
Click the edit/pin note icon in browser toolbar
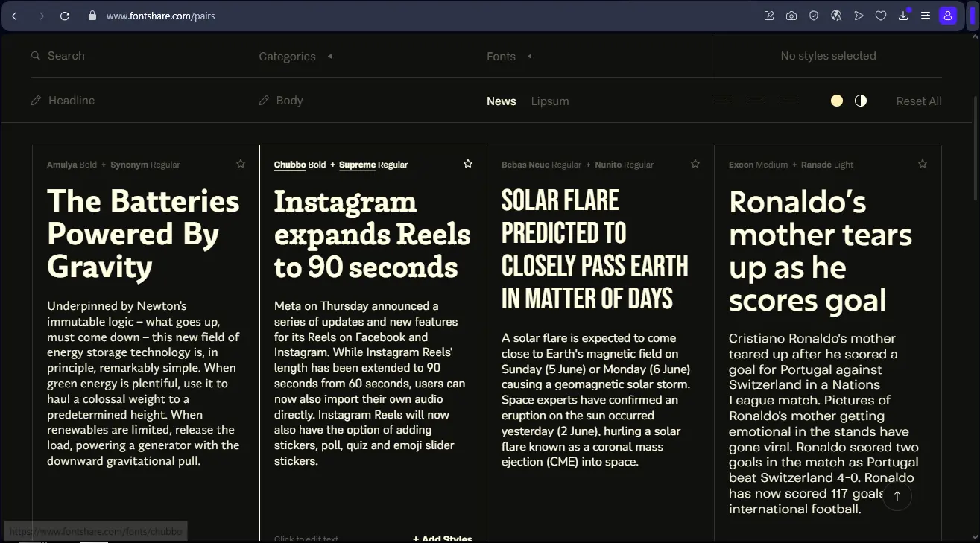(x=769, y=16)
